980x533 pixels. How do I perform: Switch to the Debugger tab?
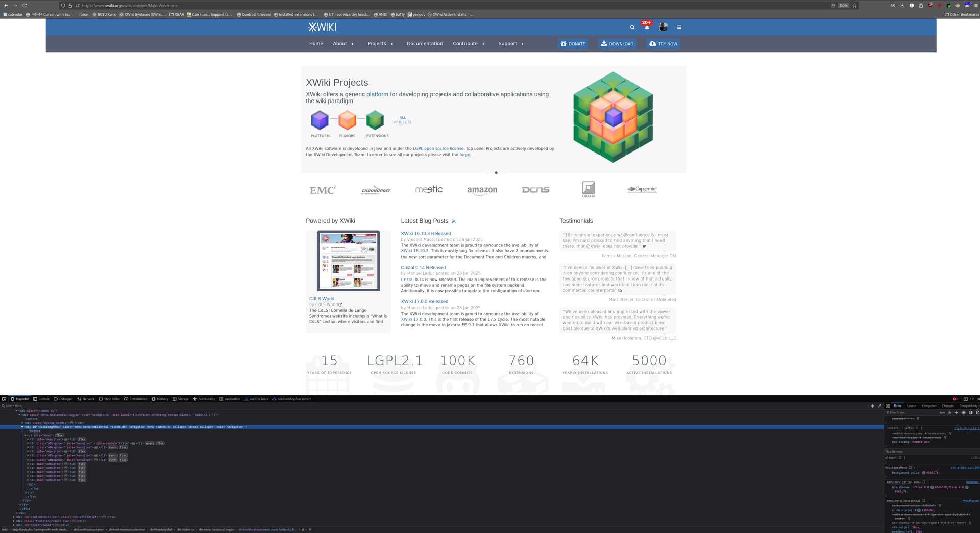[x=63, y=399]
